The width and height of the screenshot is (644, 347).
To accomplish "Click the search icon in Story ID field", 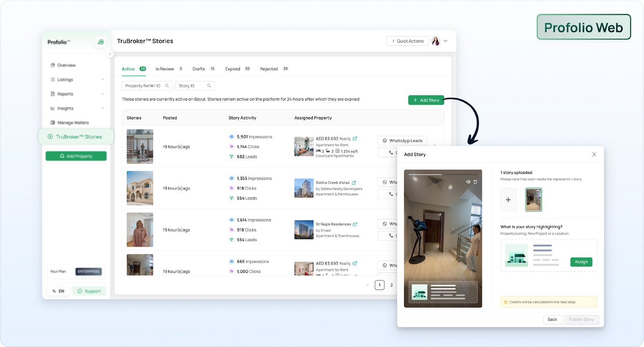I will coord(209,86).
